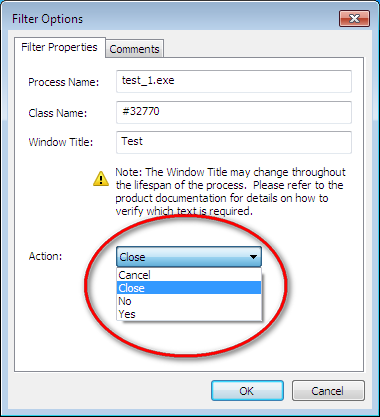Collapse the Action dropdown using its arrow
Viewport: 380px width, 417px height.
pyautogui.click(x=253, y=257)
